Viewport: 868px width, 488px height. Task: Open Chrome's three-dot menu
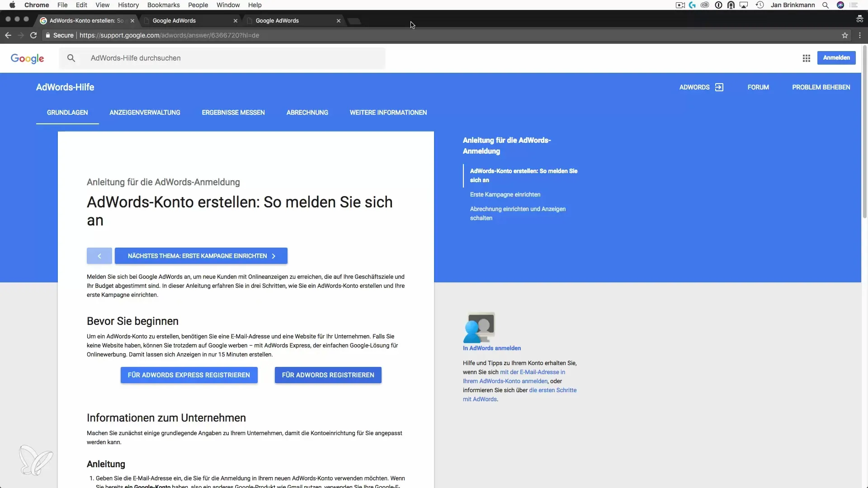click(x=860, y=35)
